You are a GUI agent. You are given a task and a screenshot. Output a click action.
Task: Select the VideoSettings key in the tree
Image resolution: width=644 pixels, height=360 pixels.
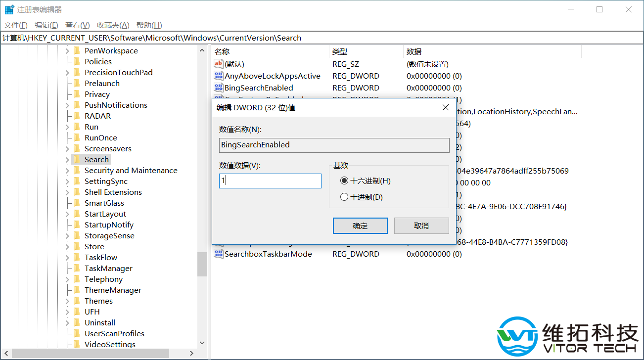pos(110,344)
